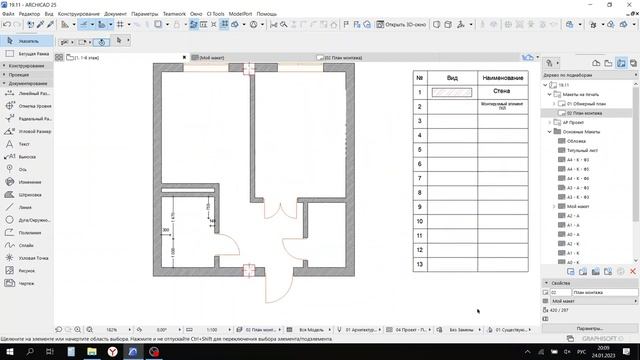
Task: Open Windows Start menu
Action: pos(9,351)
